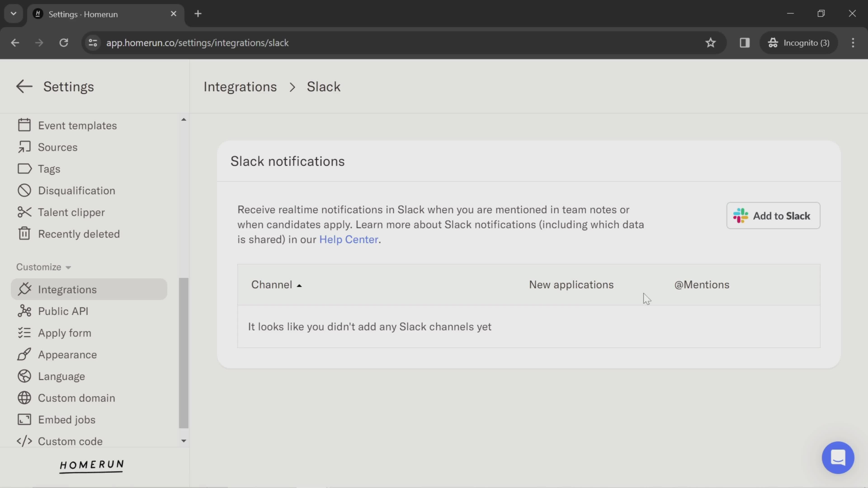
Task: Click the Talent clipper scissors icon
Action: pyautogui.click(x=24, y=212)
